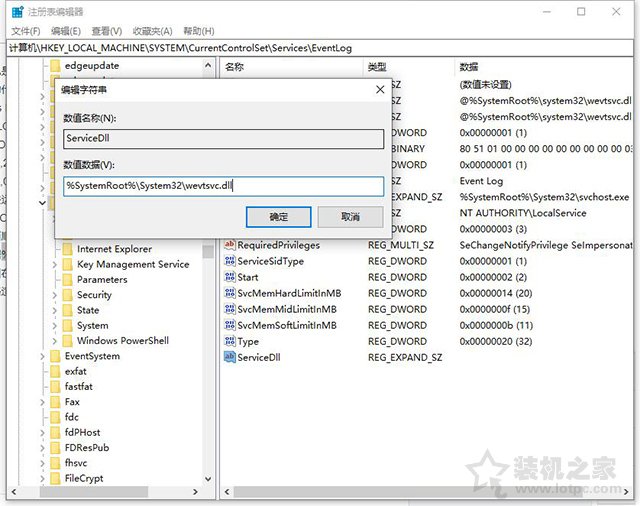Select the System folder icon
This screenshot has width=640, height=506.
pyautogui.click(x=68, y=326)
